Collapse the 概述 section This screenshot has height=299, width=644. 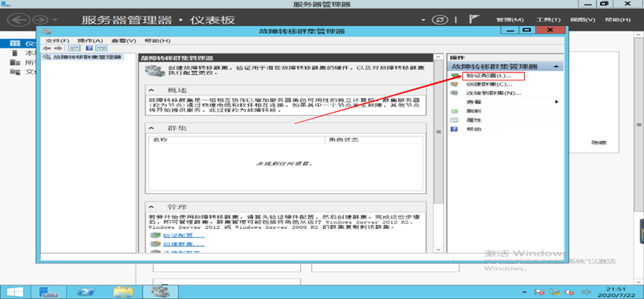point(151,90)
